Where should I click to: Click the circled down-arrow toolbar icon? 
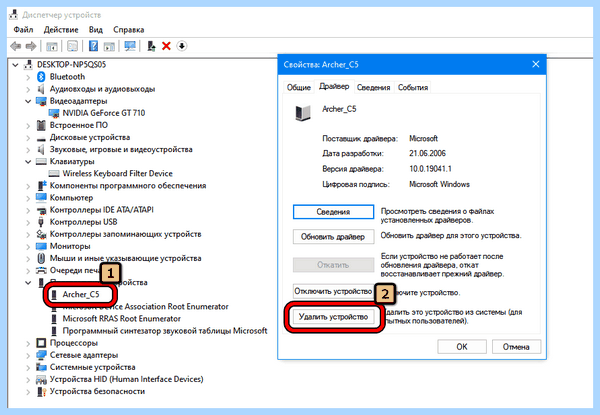182,46
